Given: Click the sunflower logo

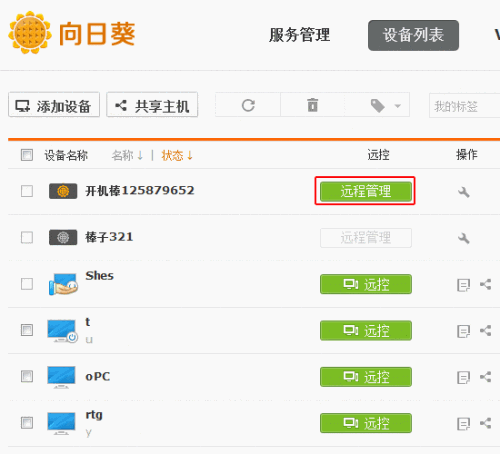Looking at the screenshot, I should [30, 32].
